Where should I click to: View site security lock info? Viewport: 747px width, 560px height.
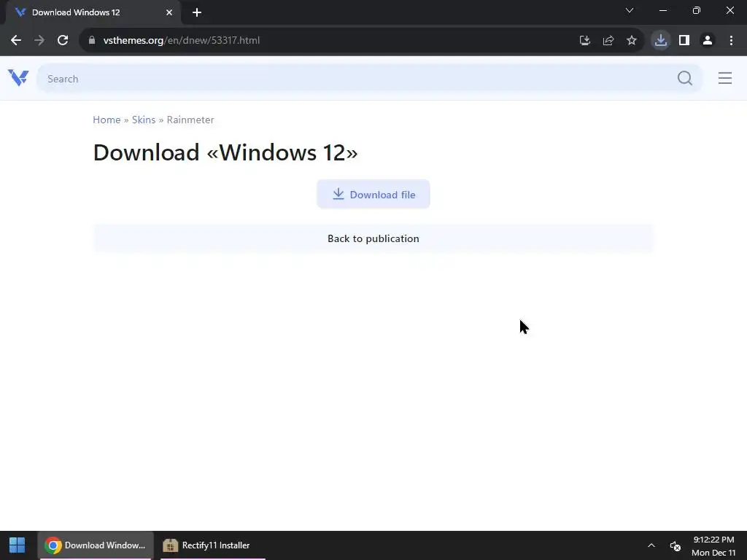tap(92, 41)
